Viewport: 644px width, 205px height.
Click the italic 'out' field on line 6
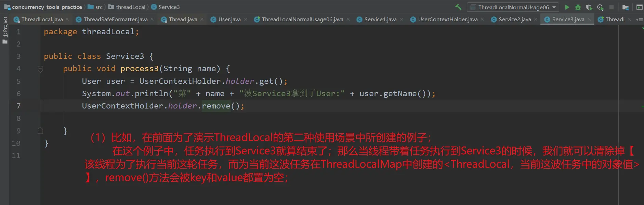(x=122, y=94)
